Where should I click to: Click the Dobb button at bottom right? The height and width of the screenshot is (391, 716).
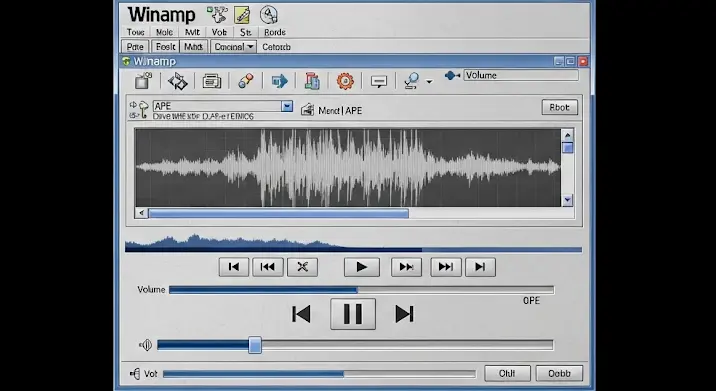point(559,373)
